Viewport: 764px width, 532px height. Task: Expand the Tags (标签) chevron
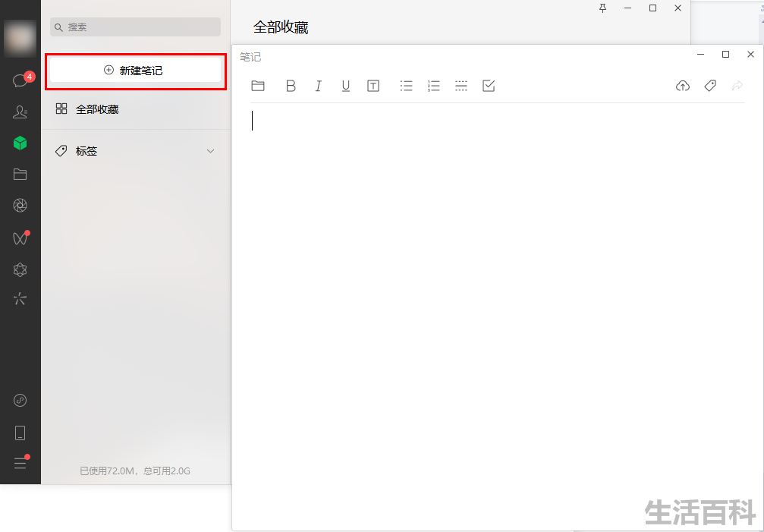pyautogui.click(x=210, y=151)
